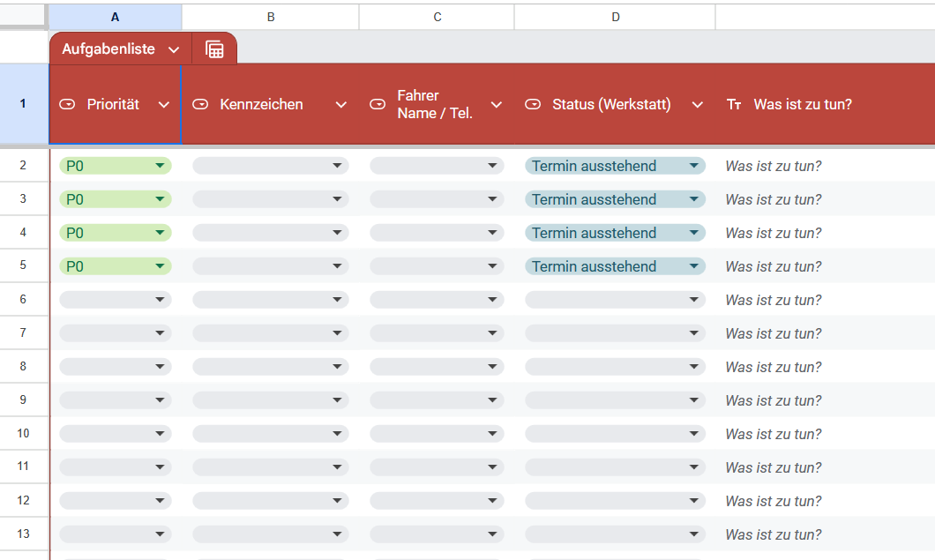
Task: Select row 13 header number
Action: click(23, 534)
